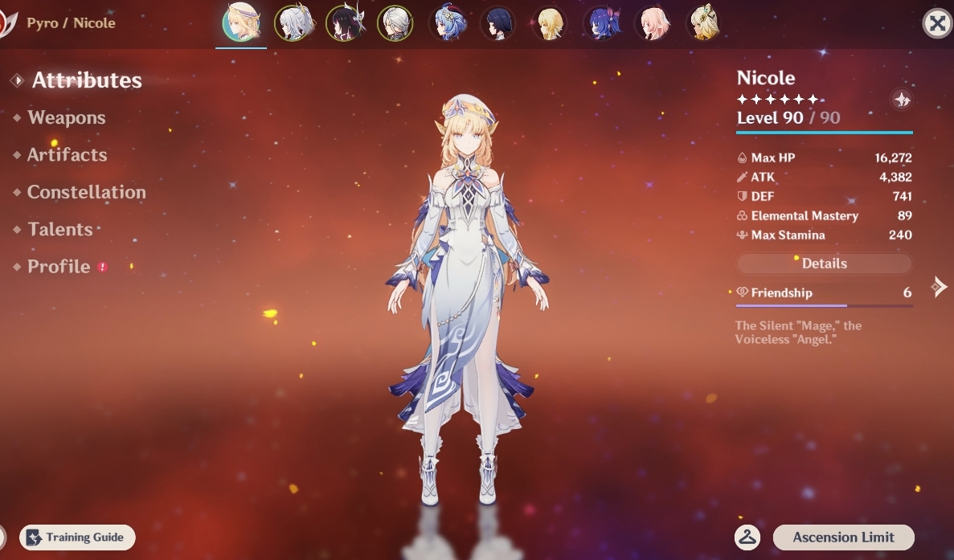Open the Constellation tab

coord(86,191)
